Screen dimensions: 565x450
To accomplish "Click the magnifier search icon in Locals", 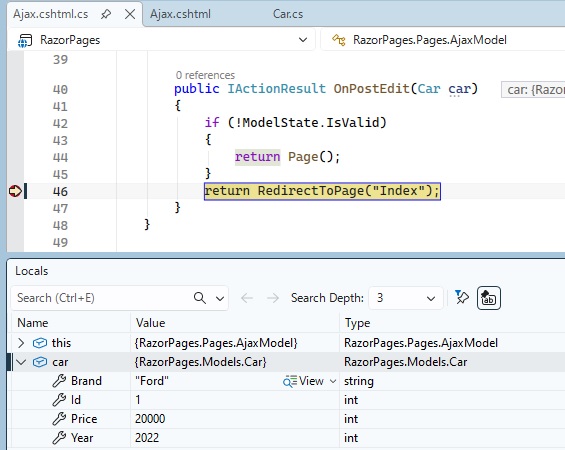I will [200, 298].
